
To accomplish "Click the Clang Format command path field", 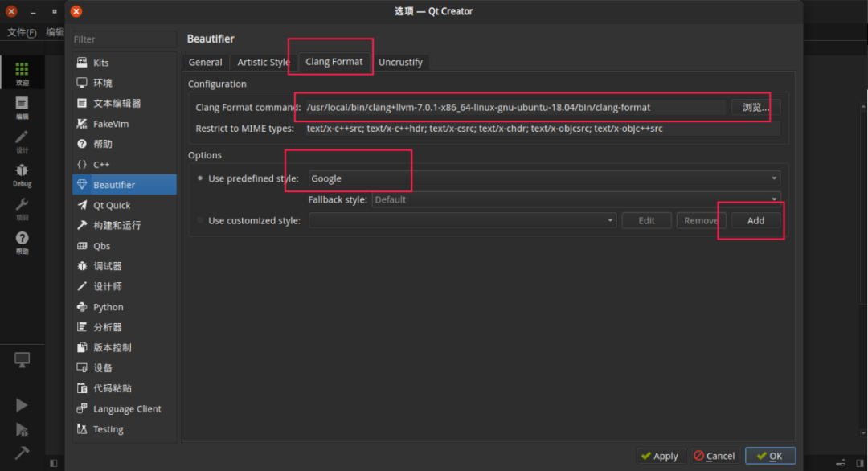I will (515, 107).
